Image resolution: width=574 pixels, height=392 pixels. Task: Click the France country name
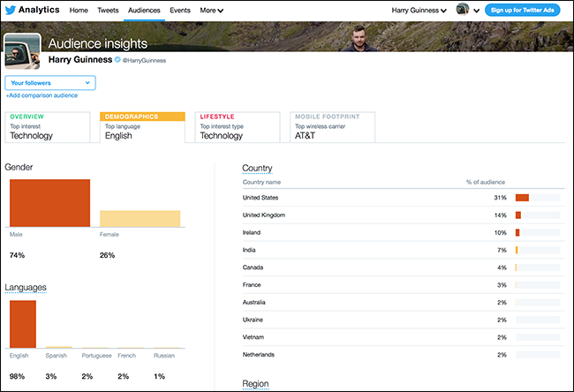tap(252, 285)
